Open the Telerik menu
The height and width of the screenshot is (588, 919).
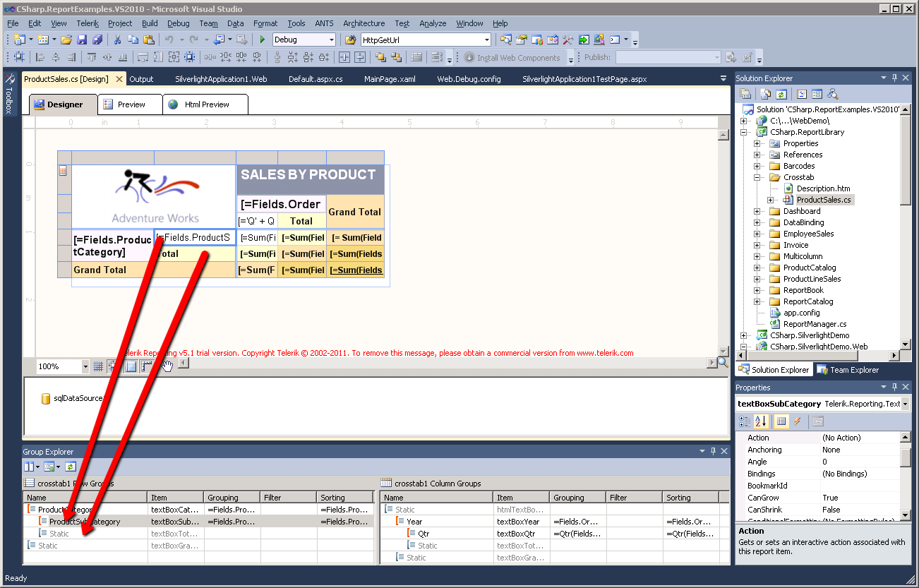pos(88,23)
